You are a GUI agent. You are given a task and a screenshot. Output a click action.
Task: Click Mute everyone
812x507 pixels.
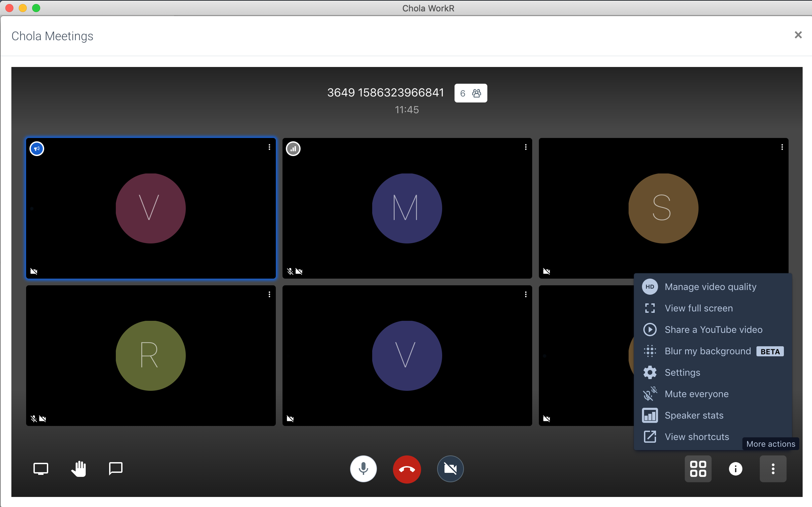pos(713,394)
